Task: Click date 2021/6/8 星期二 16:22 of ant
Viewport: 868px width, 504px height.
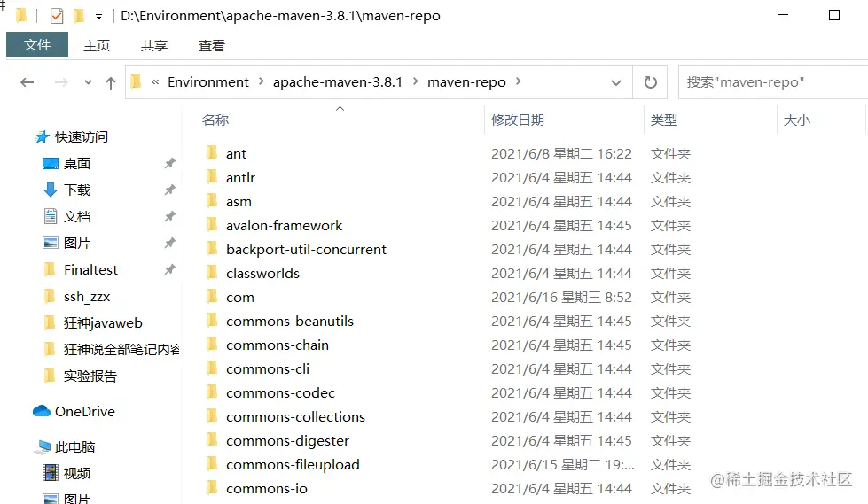Action: [561, 154]
